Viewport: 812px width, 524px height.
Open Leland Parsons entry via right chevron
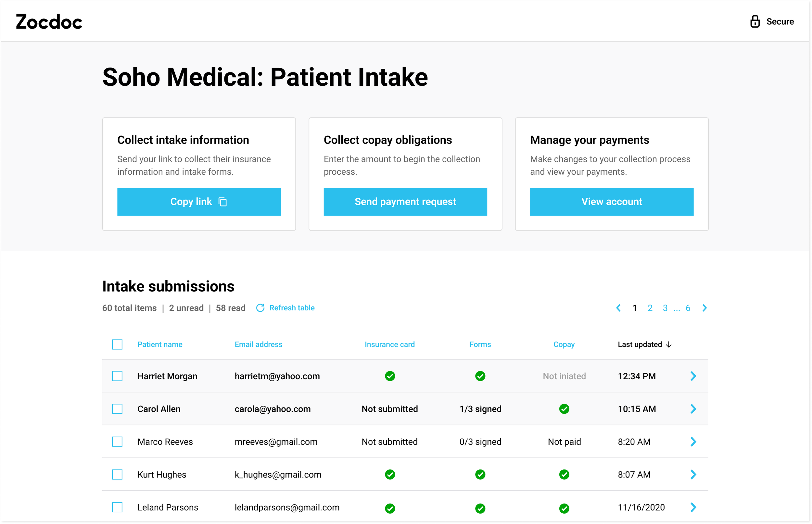(x=693, y=507)
